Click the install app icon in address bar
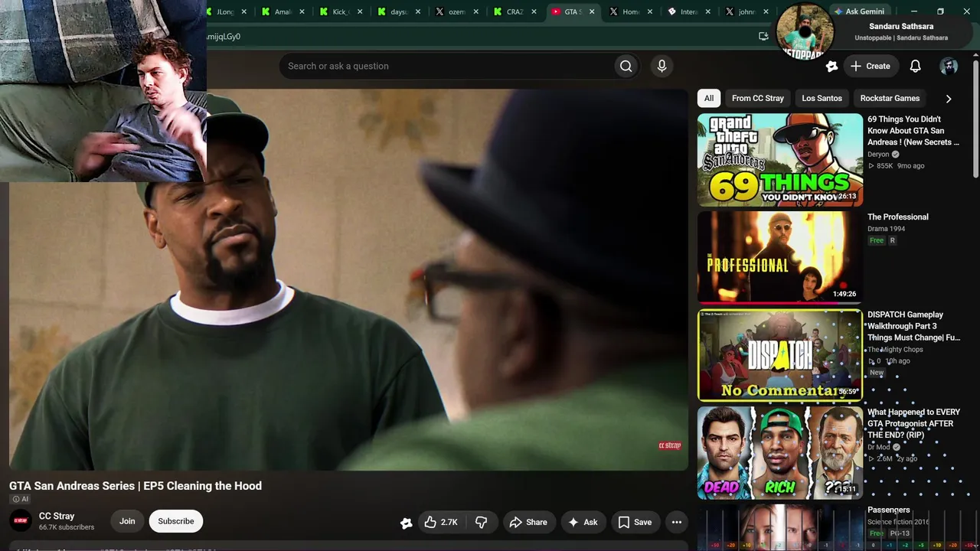The width and height of the screenshot is (980, 551). (x=763, y=36)
